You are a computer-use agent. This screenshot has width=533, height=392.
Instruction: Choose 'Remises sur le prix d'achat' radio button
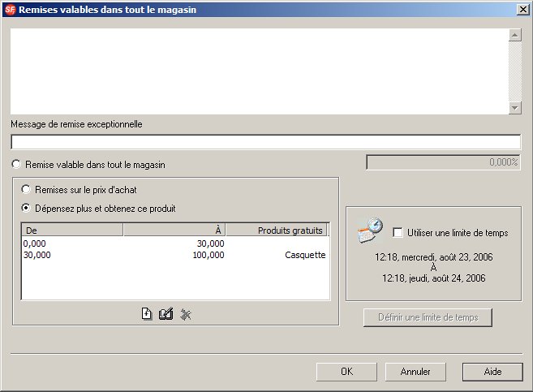pos(27,190)
